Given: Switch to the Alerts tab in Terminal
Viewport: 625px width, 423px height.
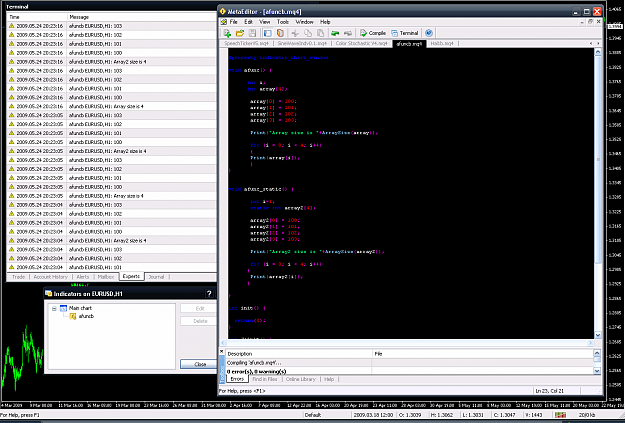Looking at the screenshot, I should coord(83,277).
